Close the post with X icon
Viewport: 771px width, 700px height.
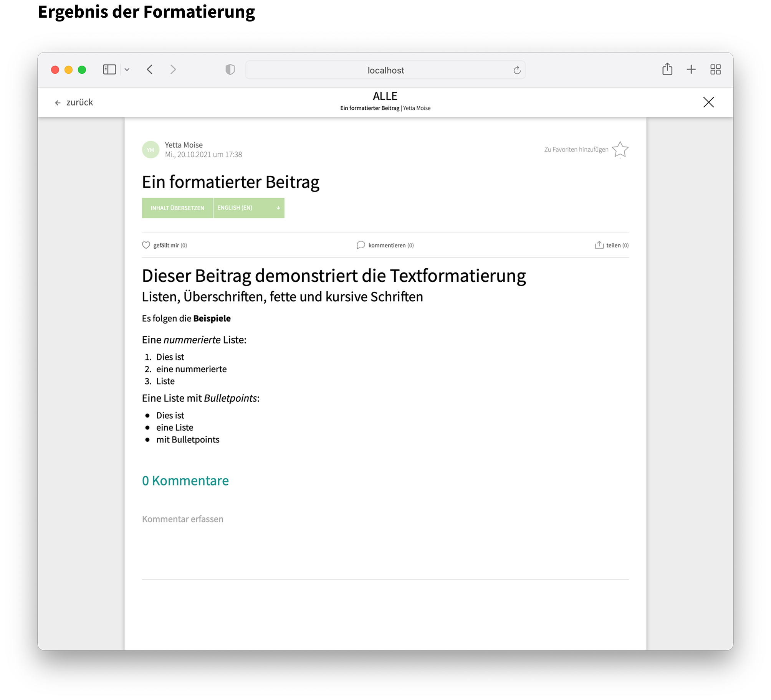pyautogui.click(x=708, y=102)
